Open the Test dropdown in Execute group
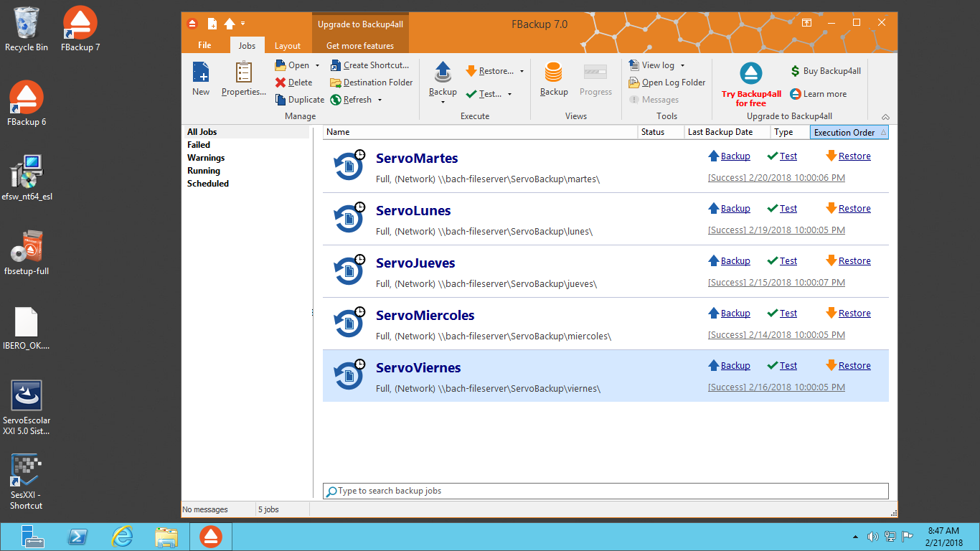Viewport: 980px width, 551px height. [509, 94]
